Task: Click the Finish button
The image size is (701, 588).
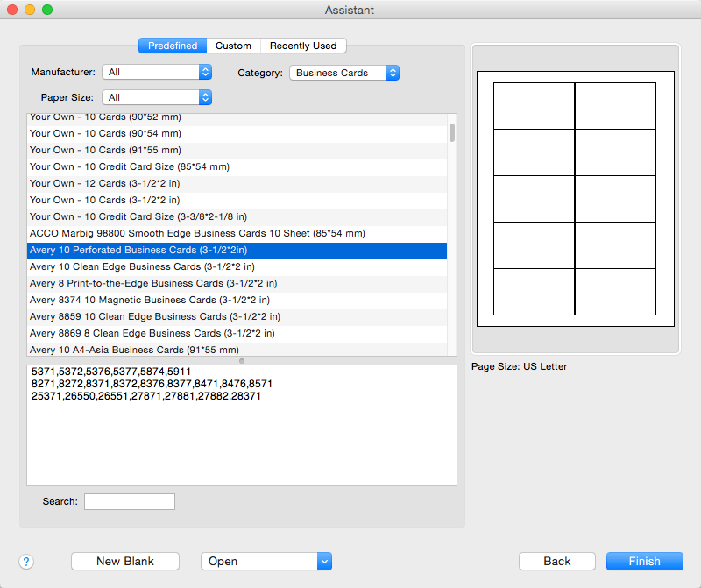Action: tap(645, 561)
